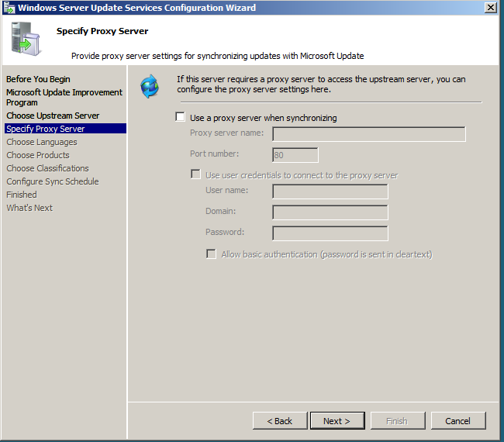Image resolution: width=504 pixels, height=442 pixels.
Task: Click the Cancel button
Action: [458, 421]
